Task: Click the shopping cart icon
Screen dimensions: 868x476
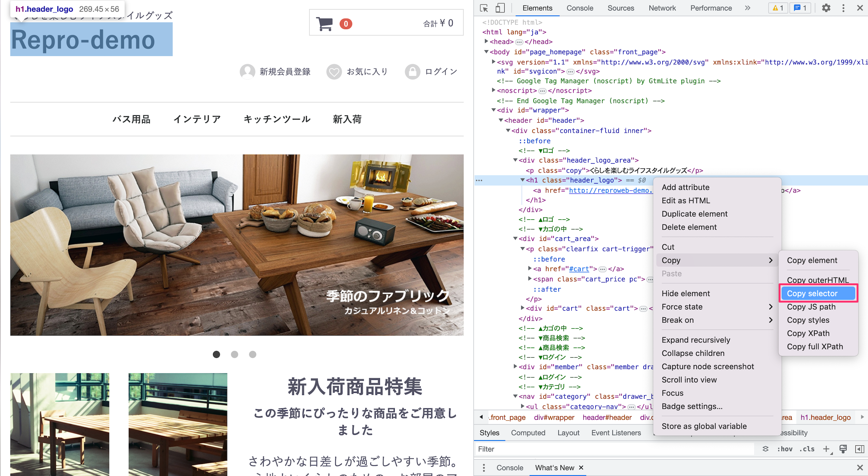Action: (324, 24)
